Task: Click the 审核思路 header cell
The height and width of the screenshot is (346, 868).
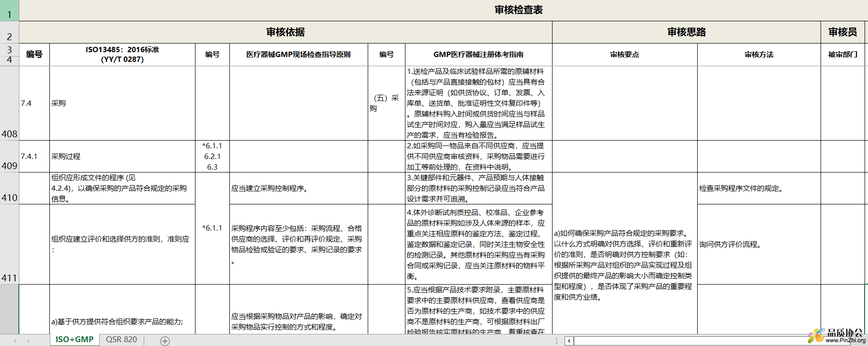Action: tap(687, 32)
